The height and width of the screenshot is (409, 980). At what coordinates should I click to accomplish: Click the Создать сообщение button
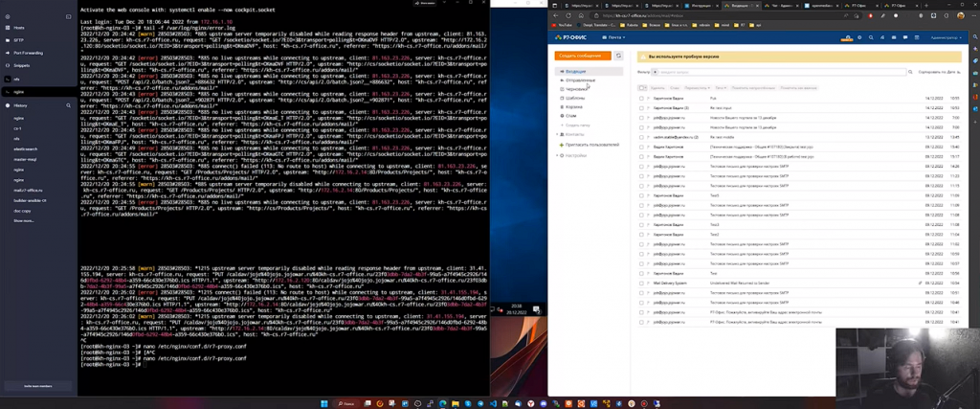coord(583,56)
